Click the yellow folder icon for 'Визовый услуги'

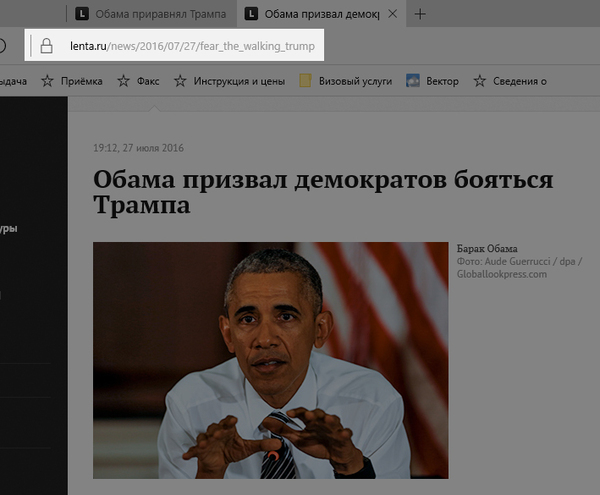(x=306, y=81)
